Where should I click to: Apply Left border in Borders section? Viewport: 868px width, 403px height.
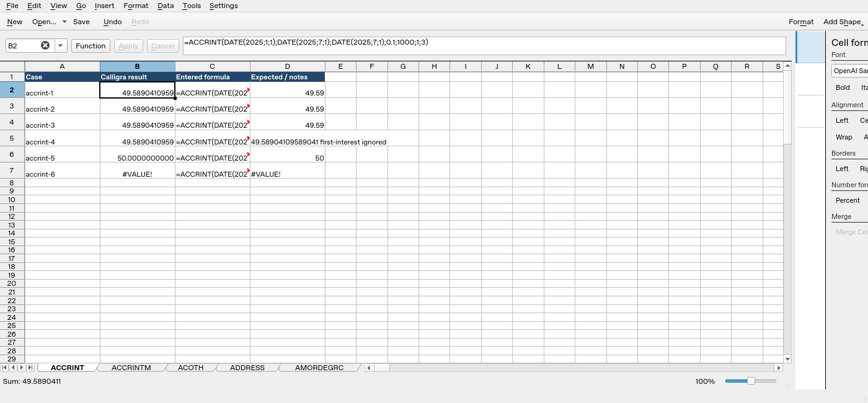click(x=842, y=169)
